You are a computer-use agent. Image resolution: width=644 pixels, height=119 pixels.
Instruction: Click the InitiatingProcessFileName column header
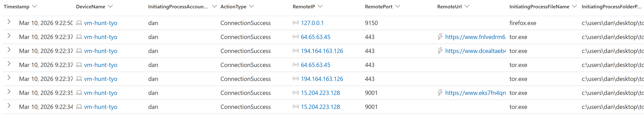[x=539, y=7]
